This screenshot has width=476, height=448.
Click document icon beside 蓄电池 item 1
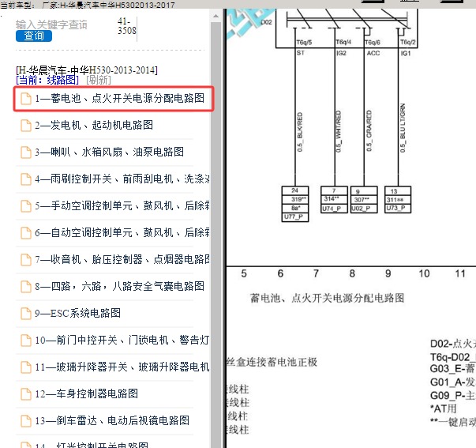(26, 99)
